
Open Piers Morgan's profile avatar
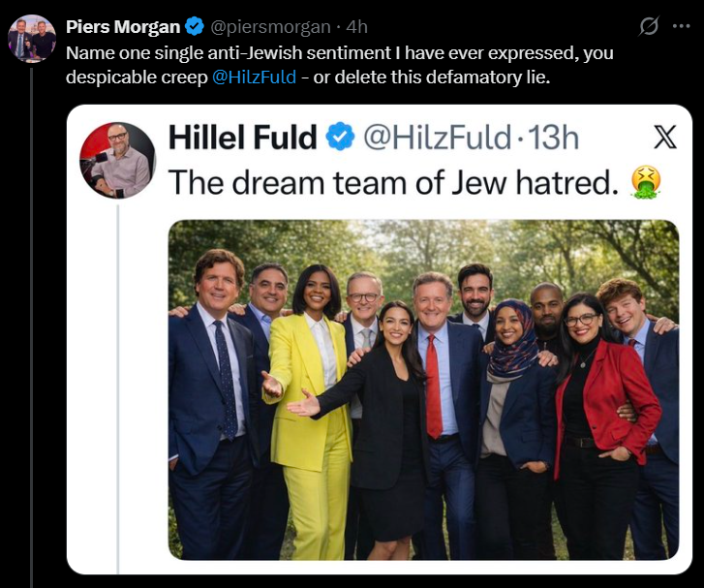[x=32, y=38]
